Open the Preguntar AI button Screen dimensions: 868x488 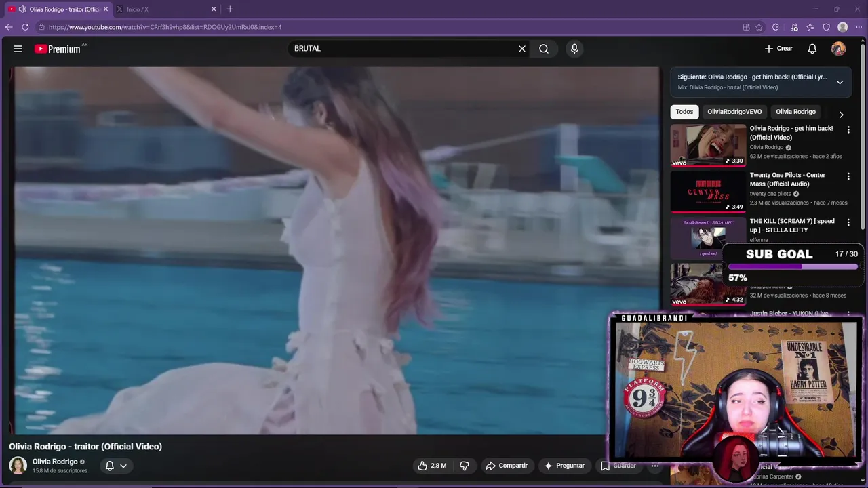564,466
